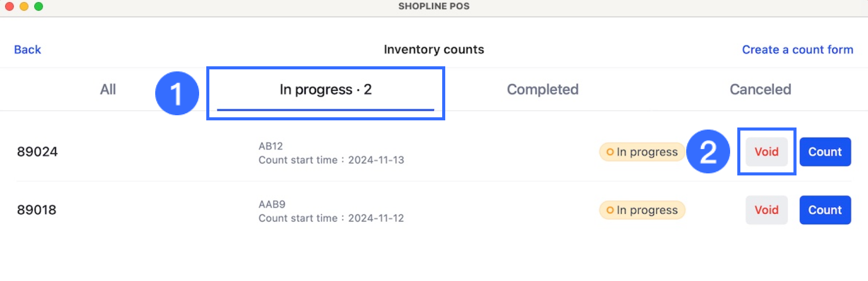Click the blue step 1 circle marker
This screenshot has width=868, height=281.
tap(177, 93)
